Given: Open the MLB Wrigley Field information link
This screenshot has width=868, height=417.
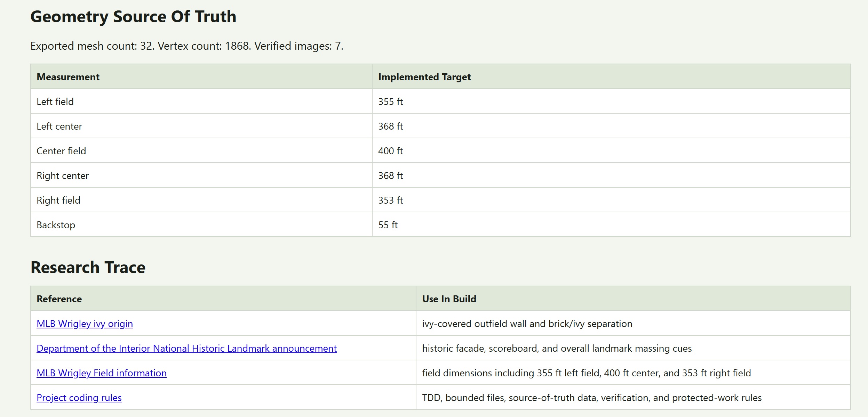Looking at the screenshot, I should (102, 373).
